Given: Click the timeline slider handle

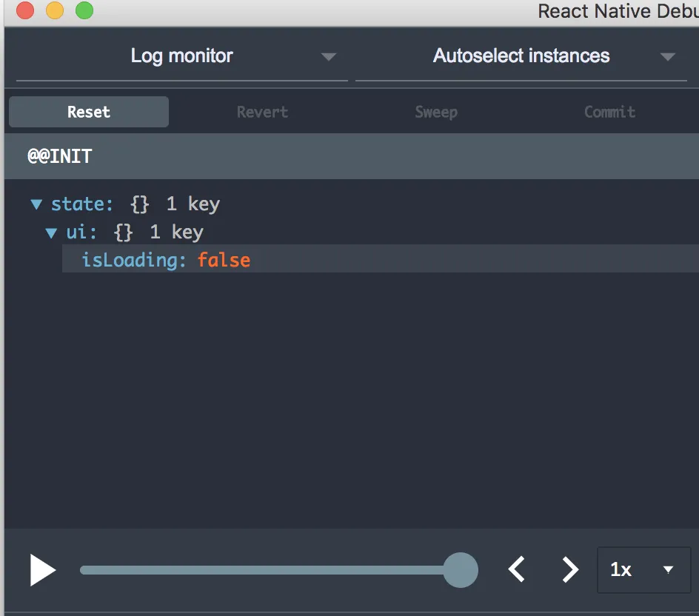Looking at the screenshot, I should [x=461, y=569].
